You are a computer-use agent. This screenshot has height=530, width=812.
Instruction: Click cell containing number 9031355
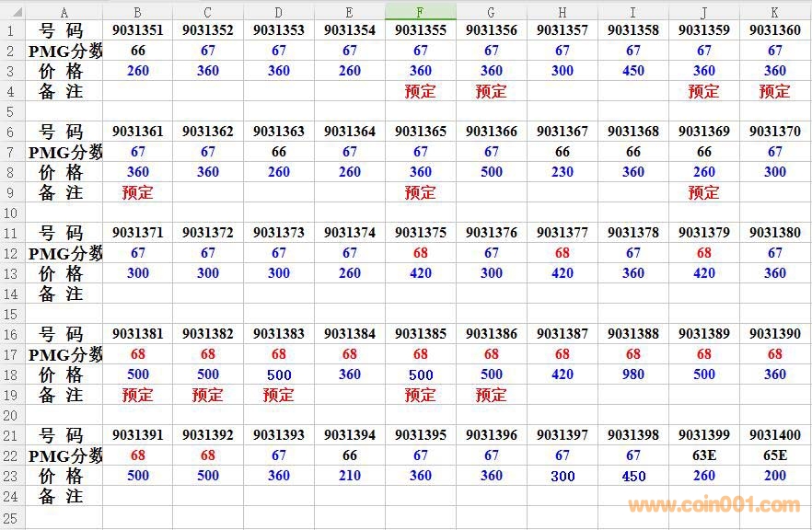(421, 30)
